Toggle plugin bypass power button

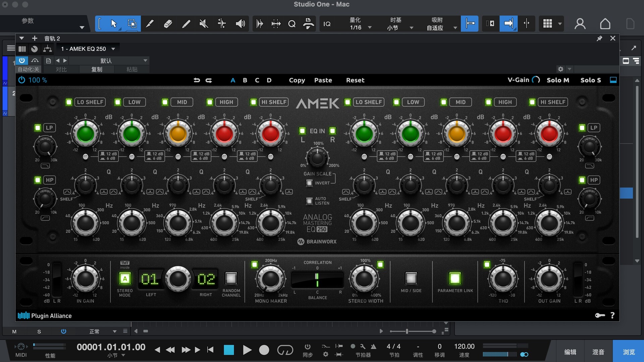click(x=22, y=80)
